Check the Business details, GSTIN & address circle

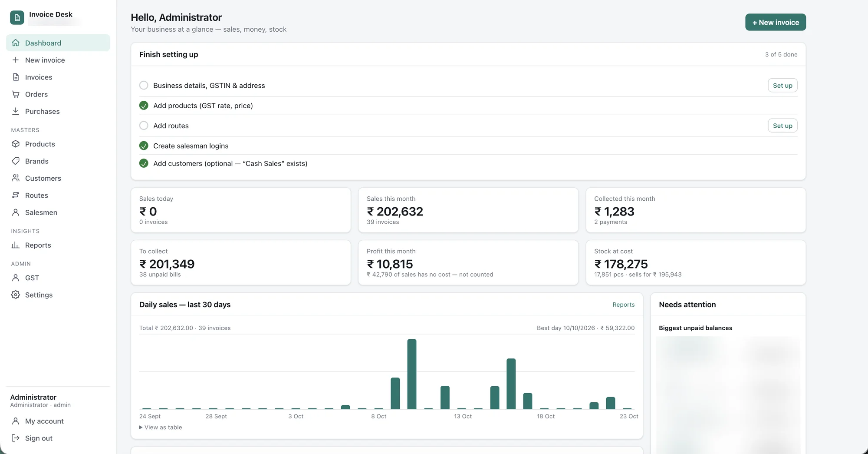pos(144,85)
